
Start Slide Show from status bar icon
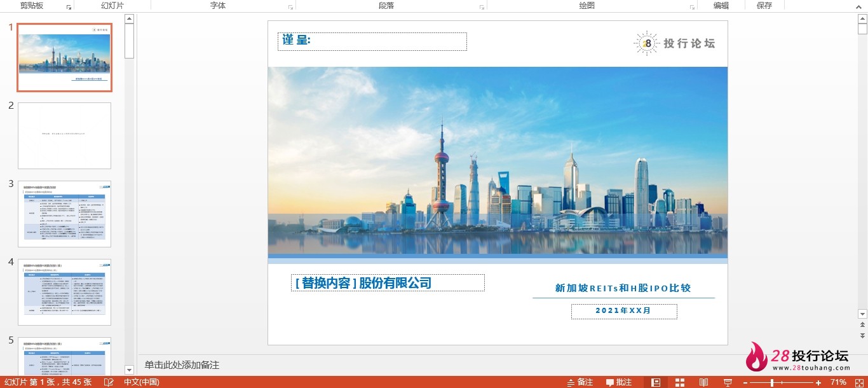(x=728, y=382)
